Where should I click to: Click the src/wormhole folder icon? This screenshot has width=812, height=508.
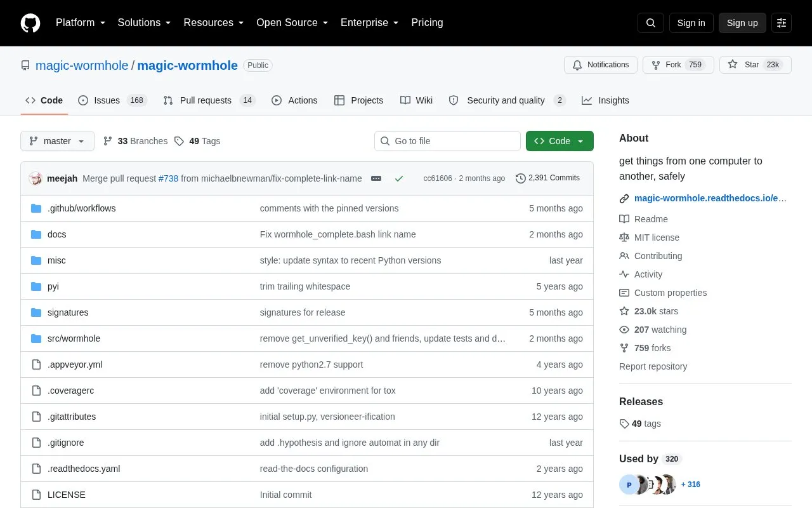point(36,338)
